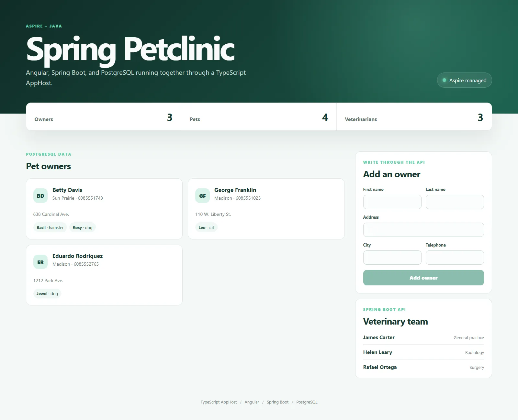Select the Basil hamster pet tag

(50, 227)
